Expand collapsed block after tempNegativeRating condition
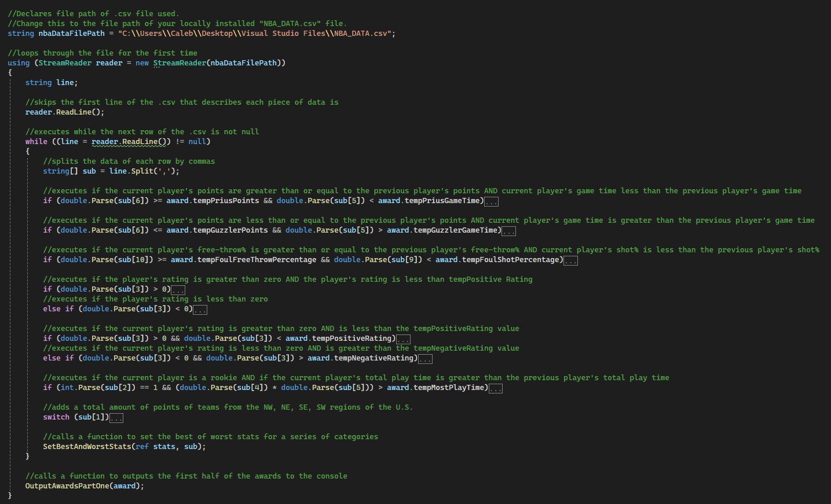This screenshot has width=831, height=504. [425, 359]
